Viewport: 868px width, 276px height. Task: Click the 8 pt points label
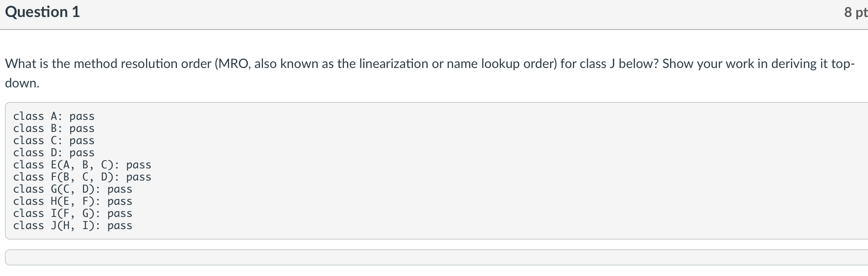pos(857,13)
